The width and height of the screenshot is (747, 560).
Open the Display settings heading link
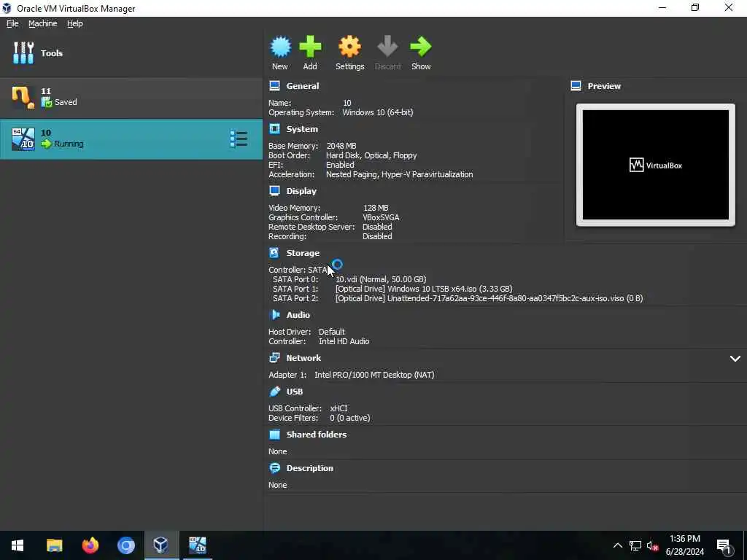tap(301, 191)
